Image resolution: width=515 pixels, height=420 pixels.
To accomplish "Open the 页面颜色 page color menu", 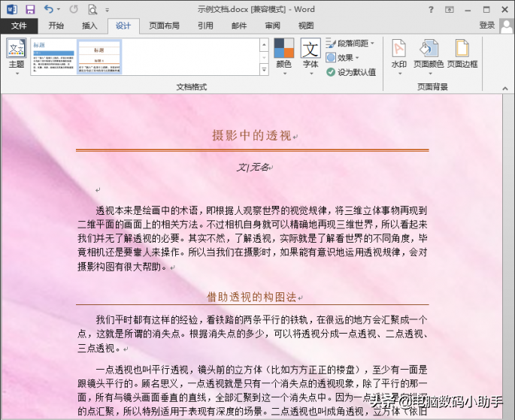I will pos(429,56).
